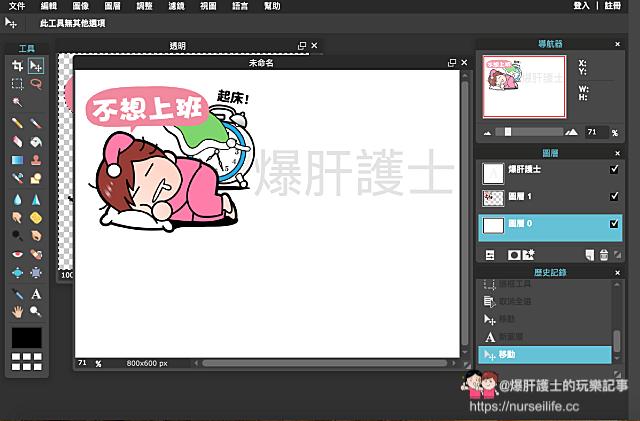Image resolution: width=640 pixels, height=421 pixels.
Task: Open layer styles icon in layers panel
Action: [x=529, y=255]
